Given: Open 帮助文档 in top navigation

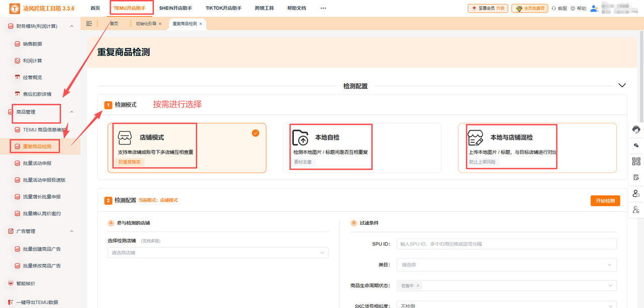Looking at the screenshot, I should click(x=296, y=8).
